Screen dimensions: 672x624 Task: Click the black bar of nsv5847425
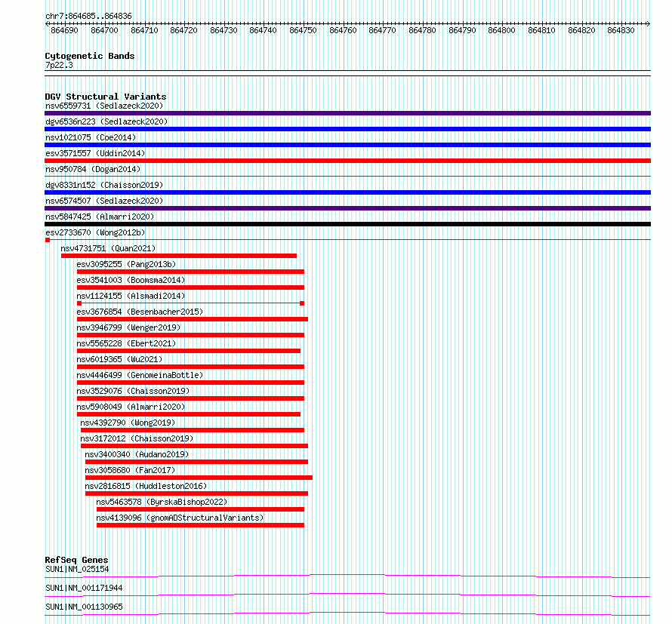347,224
